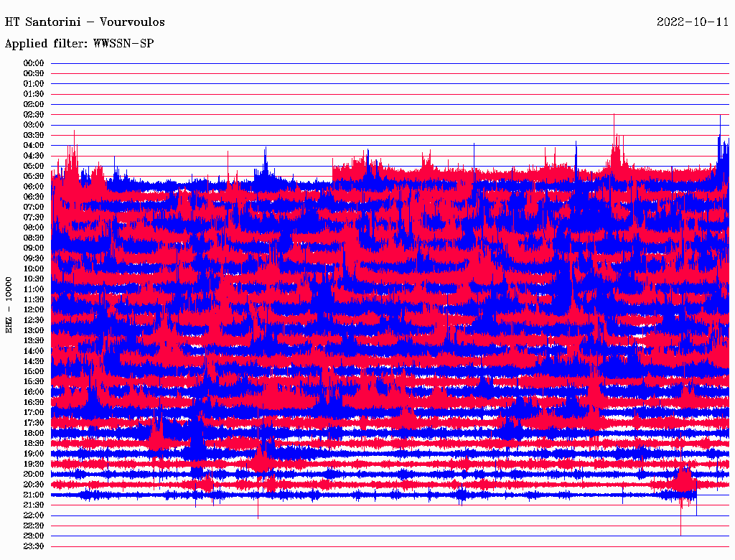Select the 14:00 time label
Image resolution: width=735 pixels, height=560 pixels.
pos(34,351)
